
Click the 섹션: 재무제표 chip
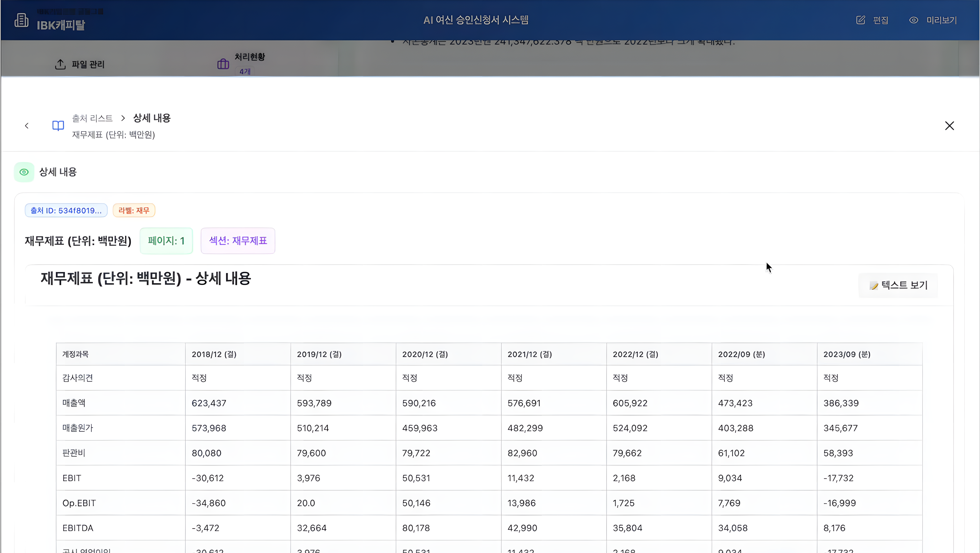coord(238,240)
